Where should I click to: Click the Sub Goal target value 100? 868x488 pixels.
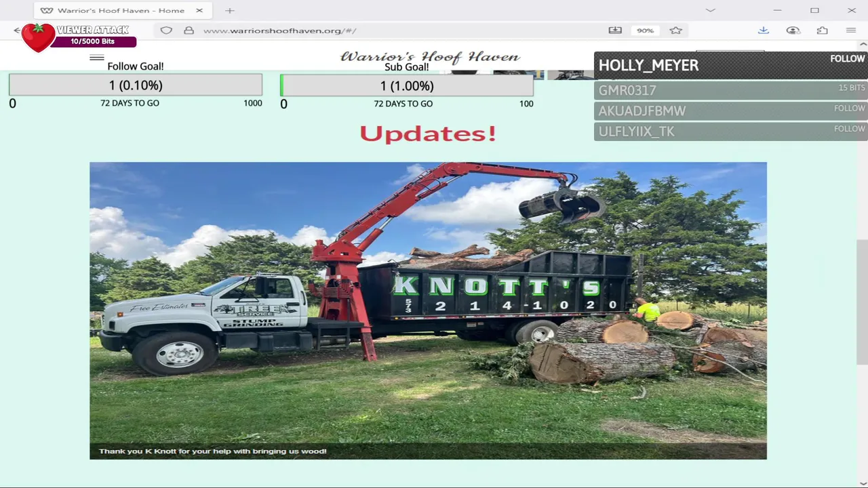point(526,104)
